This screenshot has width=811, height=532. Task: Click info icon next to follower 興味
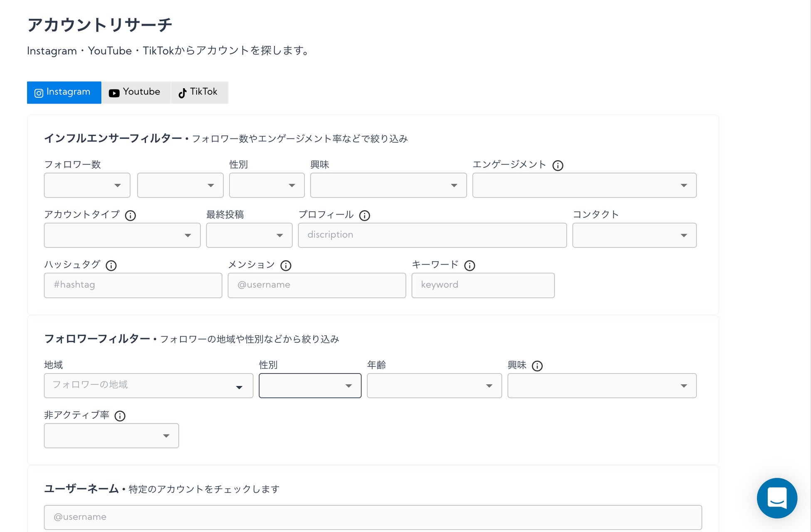[537, 366]
